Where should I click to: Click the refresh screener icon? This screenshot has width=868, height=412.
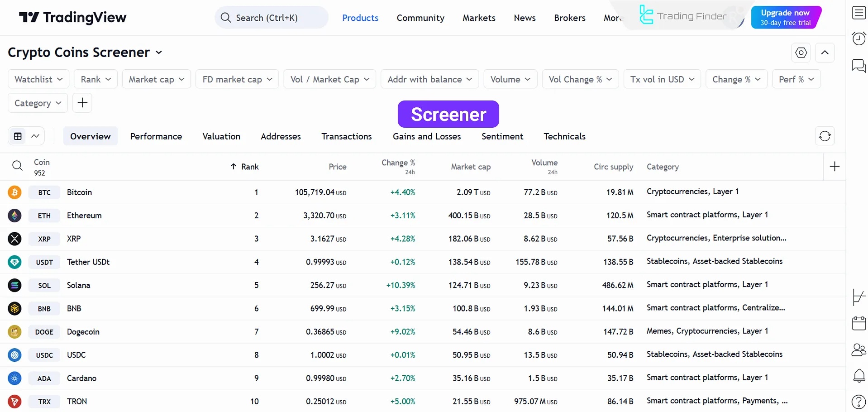[825, 136]
